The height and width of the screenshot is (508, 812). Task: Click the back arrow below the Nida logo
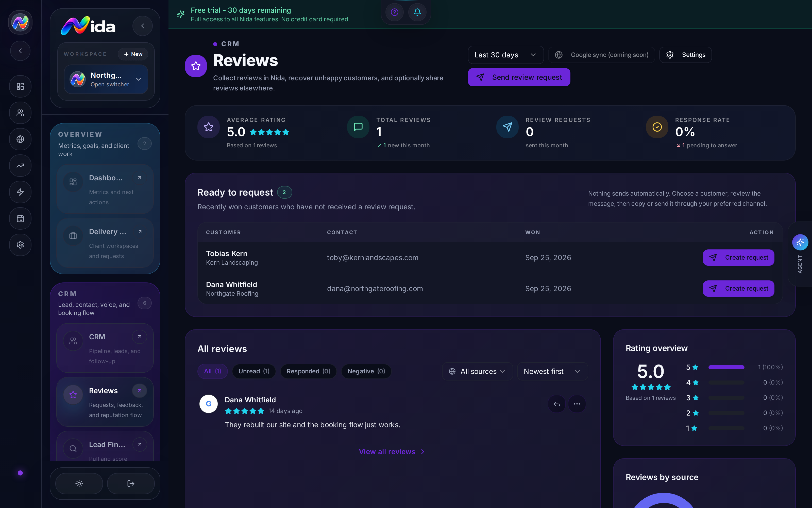tap(21, 51)
